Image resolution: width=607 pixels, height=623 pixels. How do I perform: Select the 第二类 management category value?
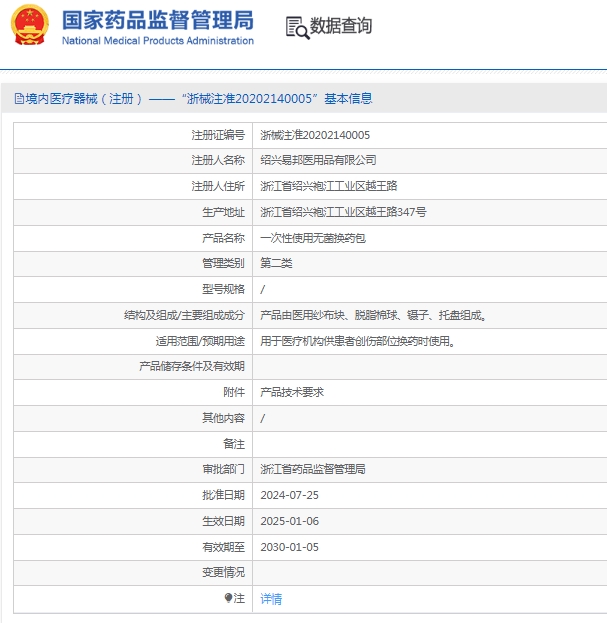276,263
